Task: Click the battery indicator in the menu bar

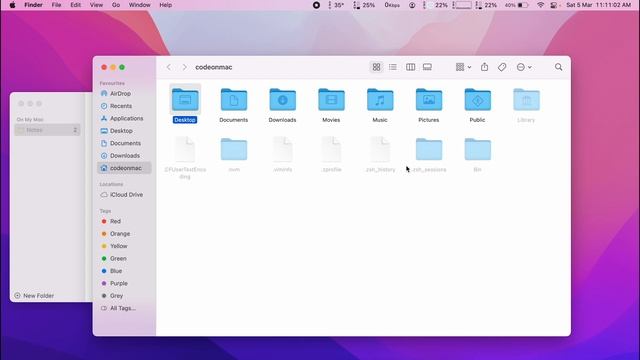Action: coord(516,5)
